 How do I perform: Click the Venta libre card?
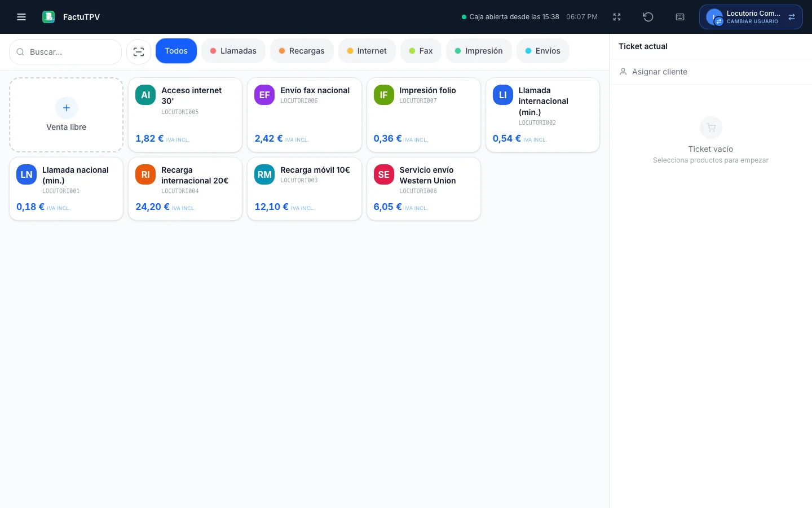coord(67,115)
